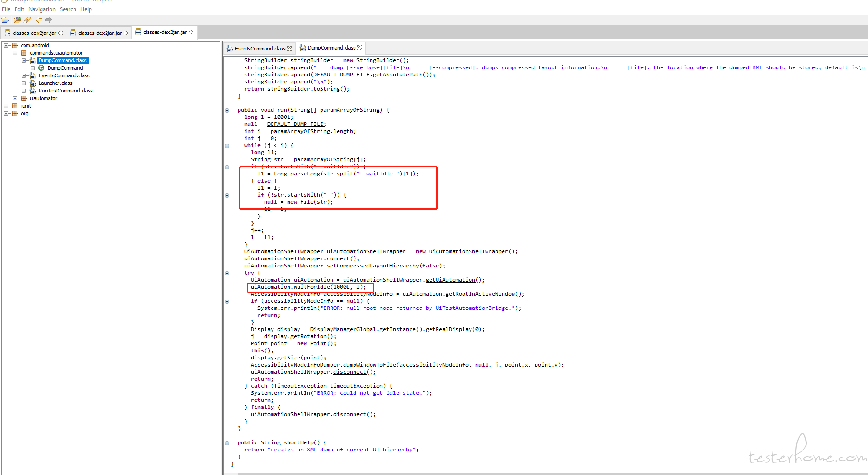Viewport: 868px width, 475px height.
Task: Expand the DumpCommand class members node
Action: (x=33, y=68)
